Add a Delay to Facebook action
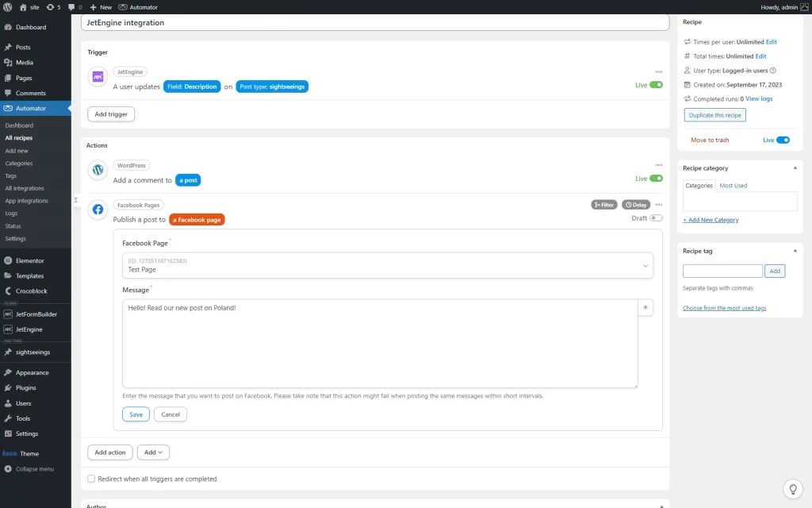The height and width of the screenshot is (508, 812). [636, 205]
